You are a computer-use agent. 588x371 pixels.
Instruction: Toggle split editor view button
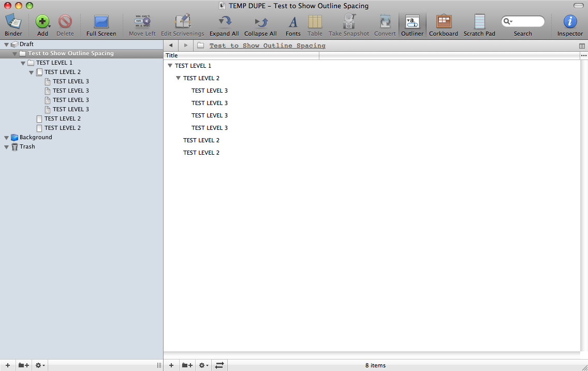point(582,46)
